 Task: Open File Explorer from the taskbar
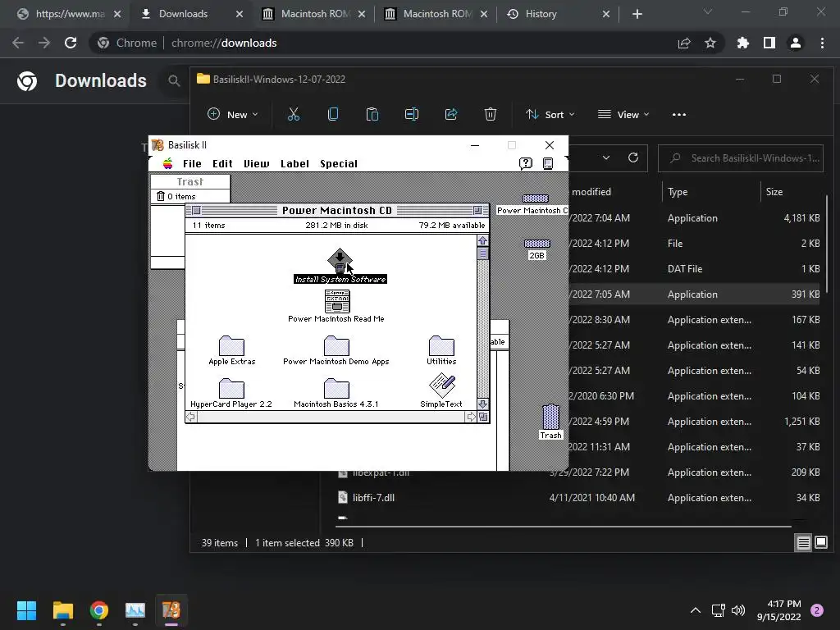pos(62,610)
